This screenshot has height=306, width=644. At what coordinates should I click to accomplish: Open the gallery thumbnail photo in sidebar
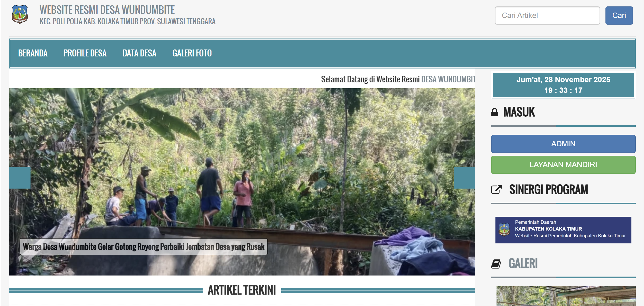(566, 296)
